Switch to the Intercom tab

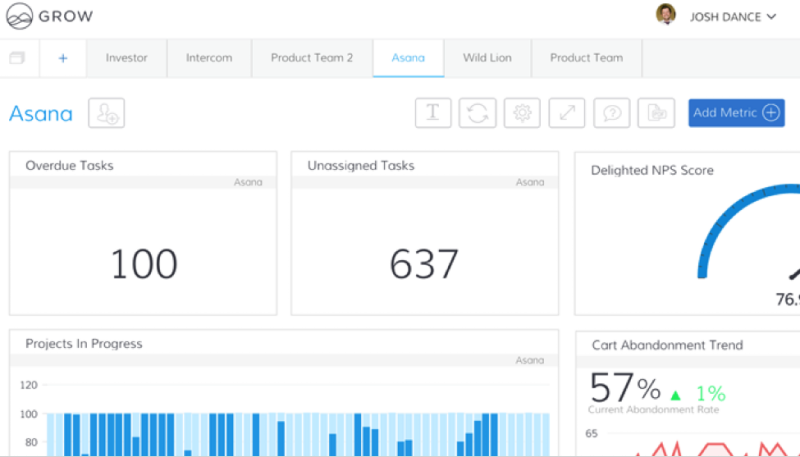pos(209,58)
